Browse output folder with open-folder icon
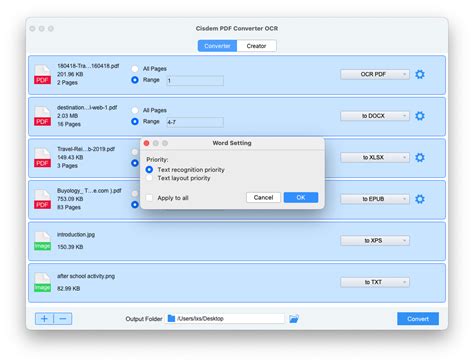The image size is (474, 364). (x=294, y=319)
